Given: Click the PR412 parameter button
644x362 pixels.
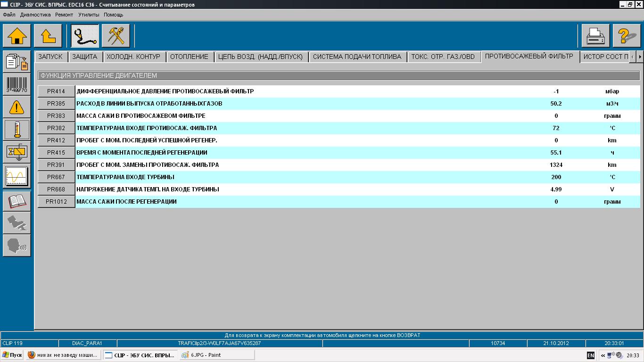Looking at the screenshot, I should [56, 140].
